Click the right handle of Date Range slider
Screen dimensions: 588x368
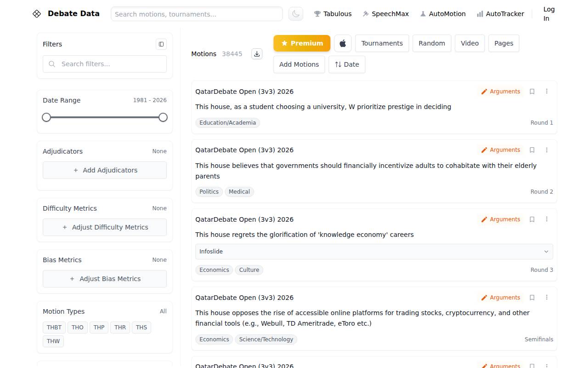pos(163,117)
